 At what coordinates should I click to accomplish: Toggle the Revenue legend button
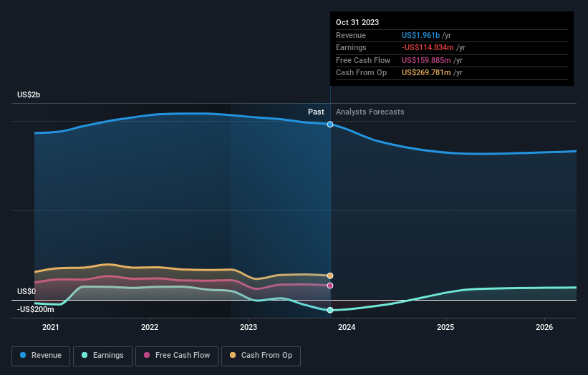[x=41, y=356]
